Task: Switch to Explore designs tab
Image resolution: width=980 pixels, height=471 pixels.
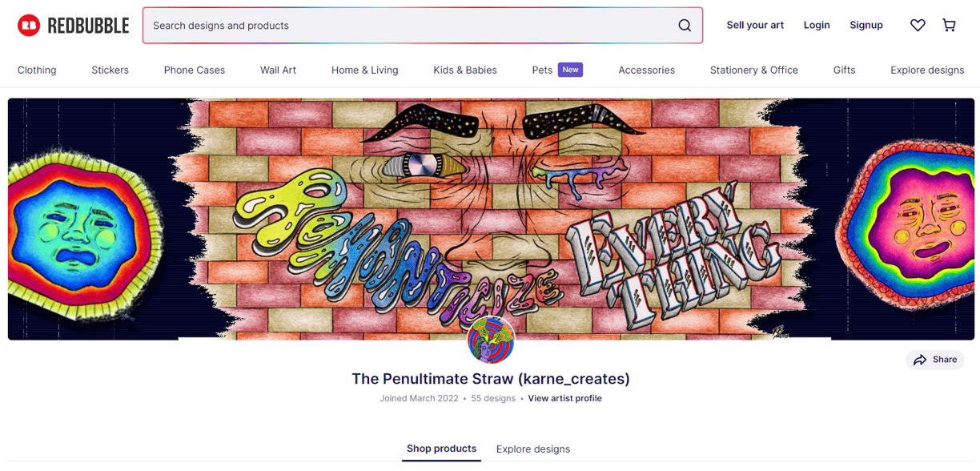Action: coord(533,449)
